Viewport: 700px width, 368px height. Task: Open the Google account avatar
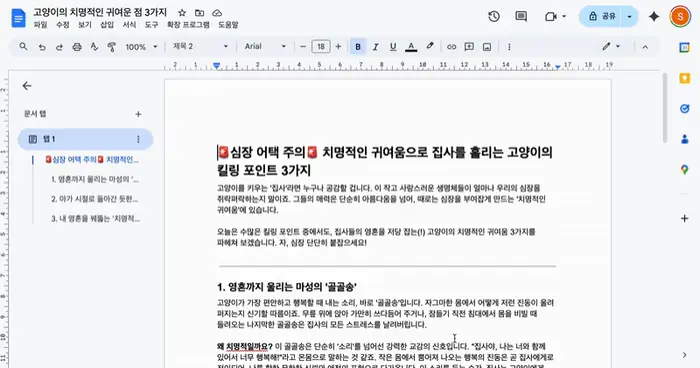pos(680,17)
